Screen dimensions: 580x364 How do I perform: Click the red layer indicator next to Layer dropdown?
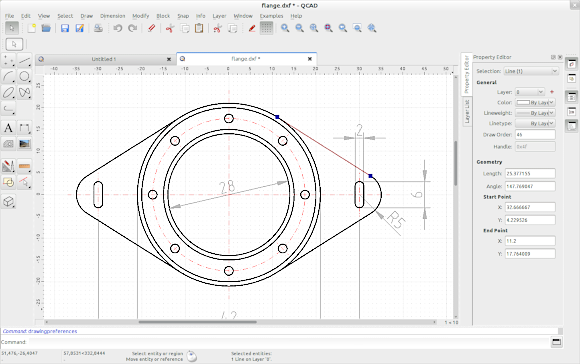pyautogui.click(x=552, y=92)
